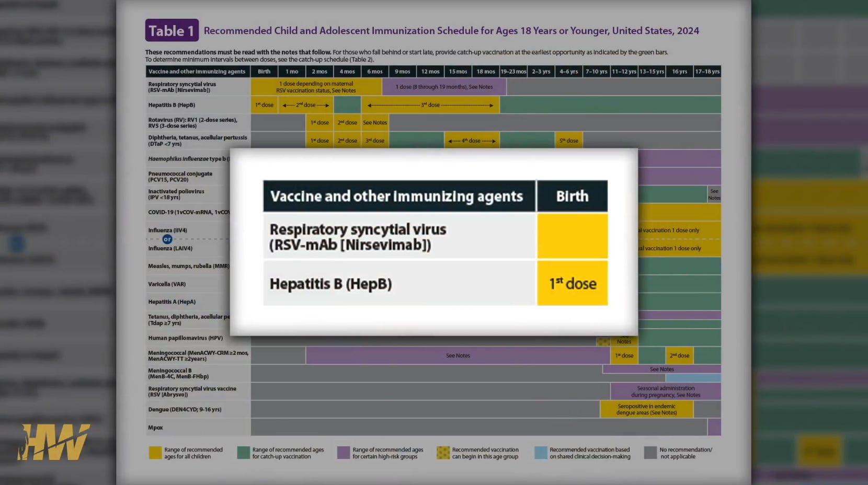Viewport: 868px width, 485px height.
Task: Click the '12 mos' column header
Action: (x=430, y=72)
